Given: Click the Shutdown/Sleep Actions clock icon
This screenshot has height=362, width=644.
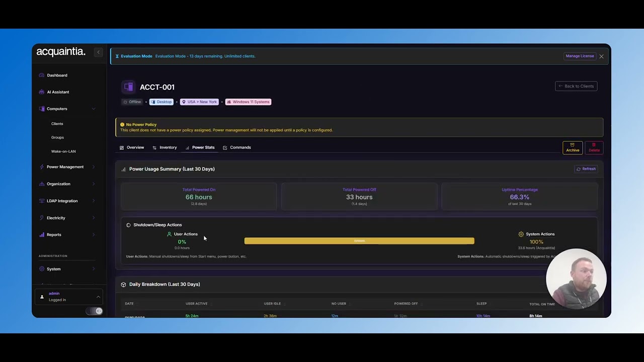Looking at the screenshot, I should [128, 225].
